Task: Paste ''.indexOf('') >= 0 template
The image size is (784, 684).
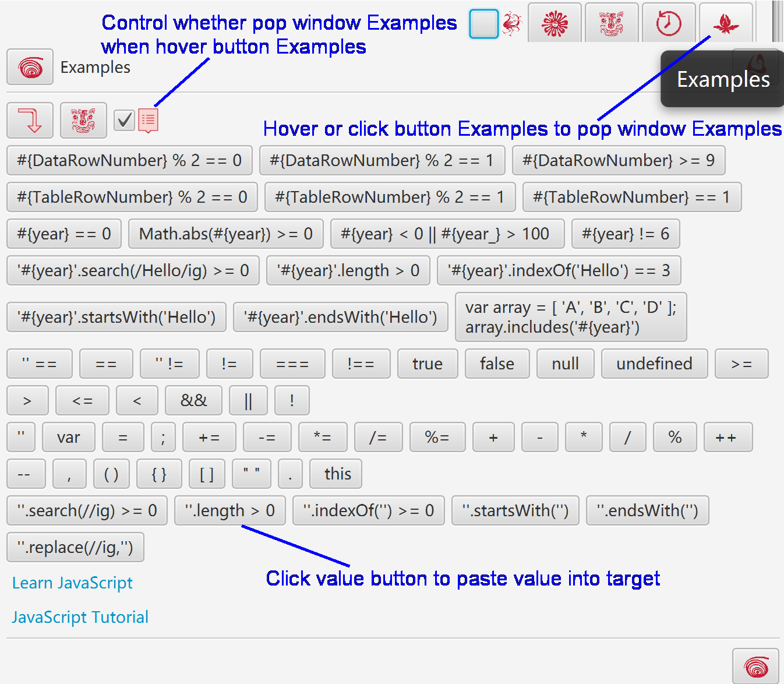Action: 369,510
